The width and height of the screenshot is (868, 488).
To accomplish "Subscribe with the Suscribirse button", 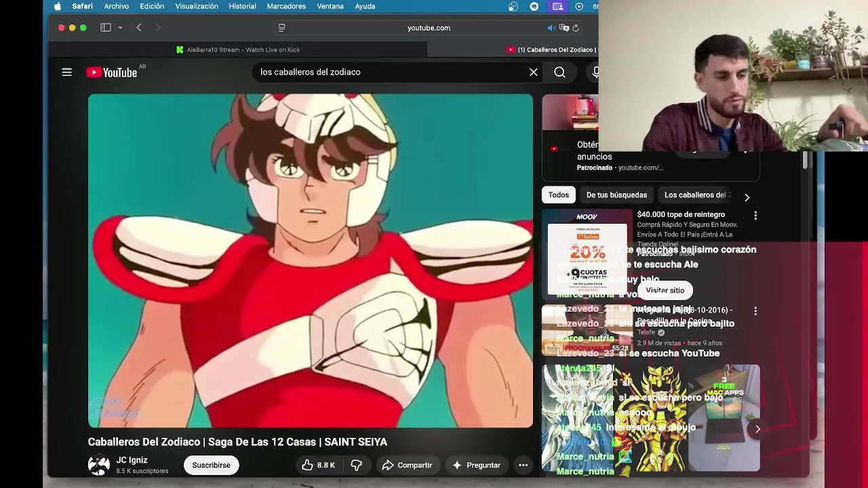I will (211, 465).
